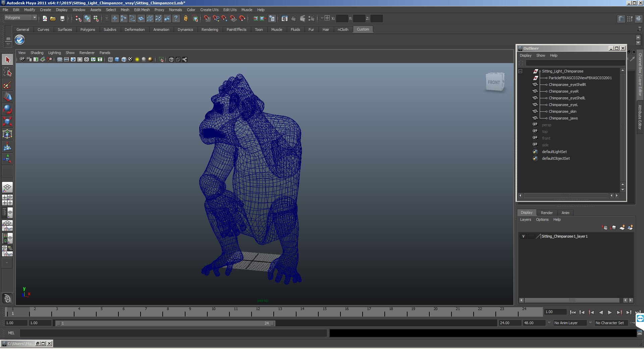The width and height of the screenshot is (644, 349).
Task: Play animation forwards
Action: pos(610,312)
